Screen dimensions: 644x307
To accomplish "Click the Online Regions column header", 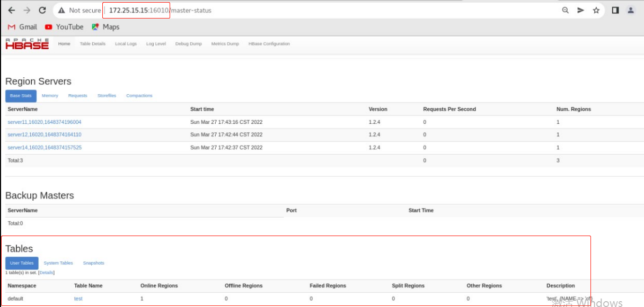I will pos(159,286).
